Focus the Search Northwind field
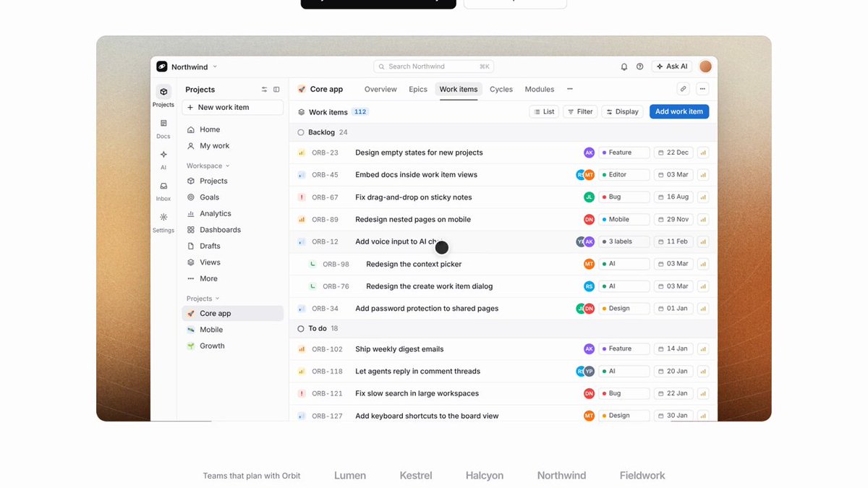868x488 pixels. pos(434,67)
